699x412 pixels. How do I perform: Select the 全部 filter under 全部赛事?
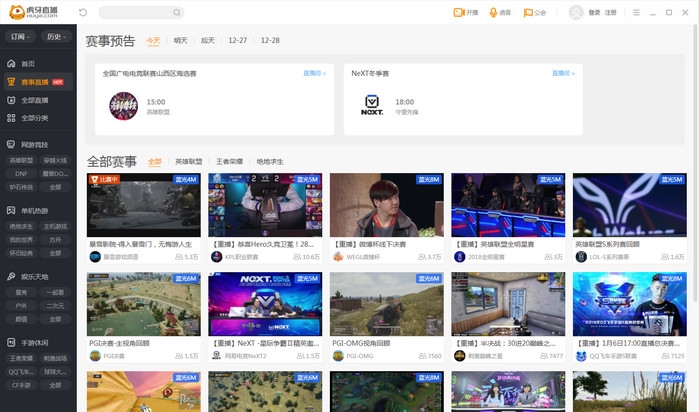[155, 161]
